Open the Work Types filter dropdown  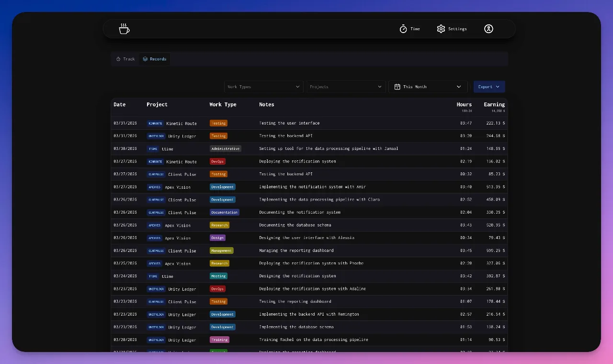263,87
